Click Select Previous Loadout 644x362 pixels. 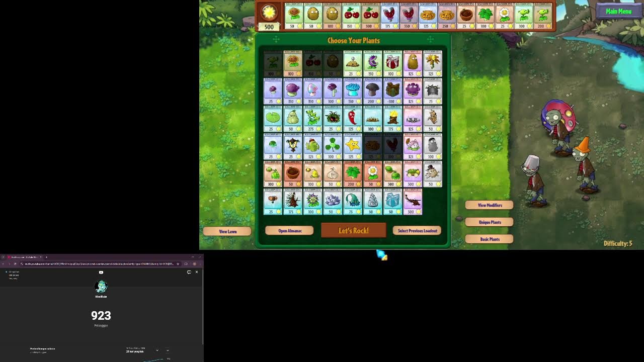tap(417, 231)
